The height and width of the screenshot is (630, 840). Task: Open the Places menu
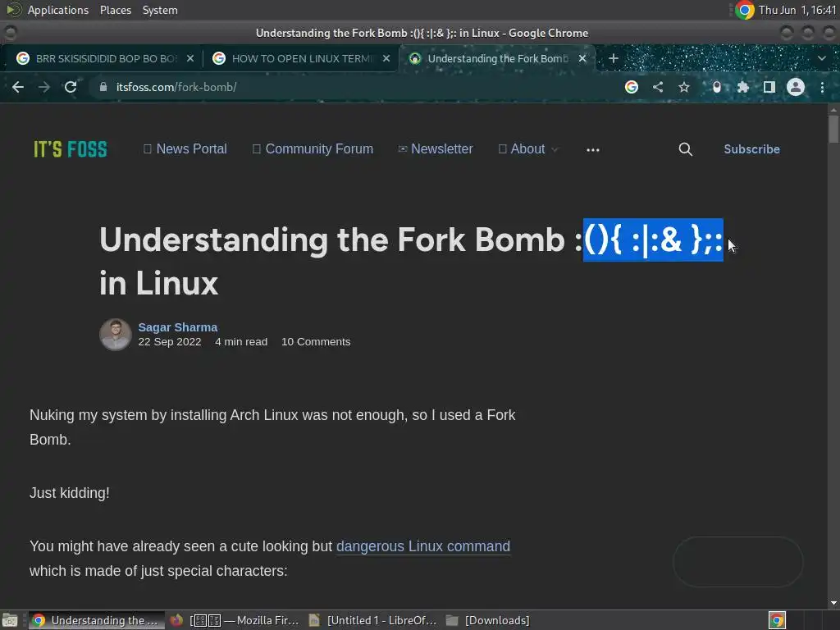pos(116,10)
